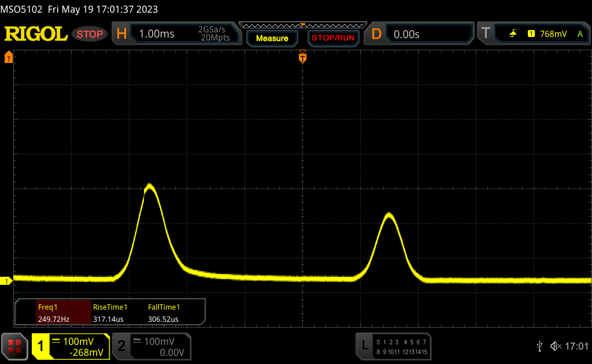Click channel 2 0.00V offset value

172,352
